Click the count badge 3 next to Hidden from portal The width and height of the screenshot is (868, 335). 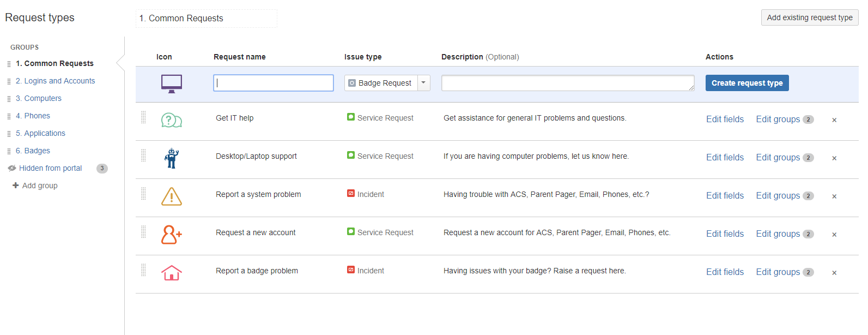point(102,168)
